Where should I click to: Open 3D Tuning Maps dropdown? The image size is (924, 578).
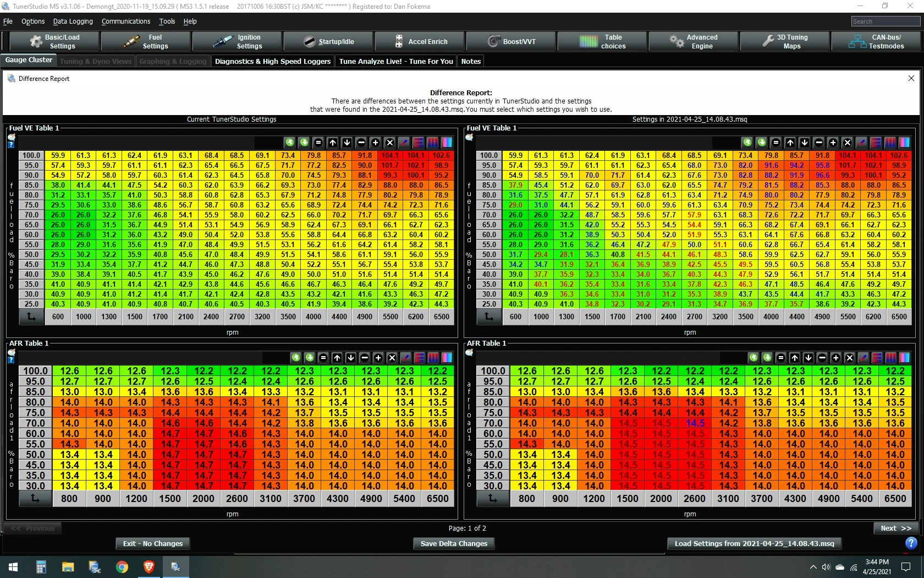(785, 42)
